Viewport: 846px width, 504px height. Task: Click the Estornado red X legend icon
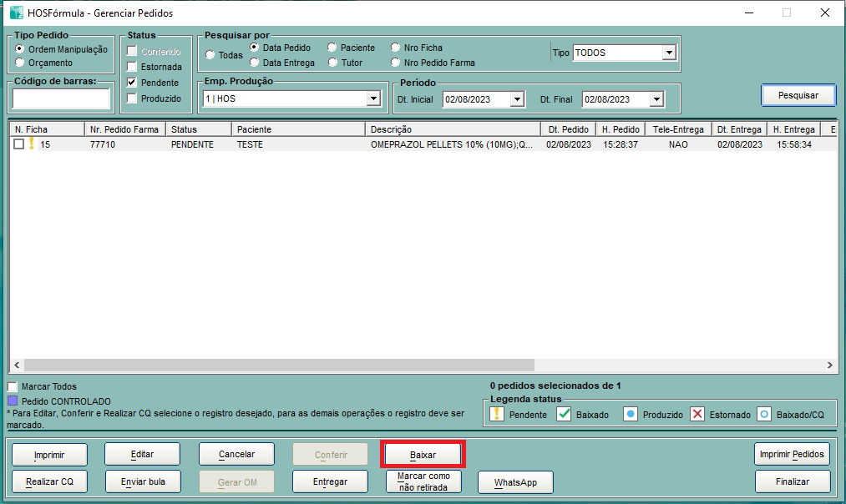[697, 415]
